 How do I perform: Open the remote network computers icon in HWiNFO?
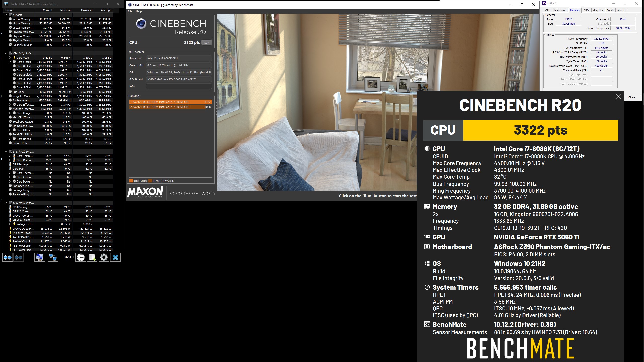click(53, 257)
